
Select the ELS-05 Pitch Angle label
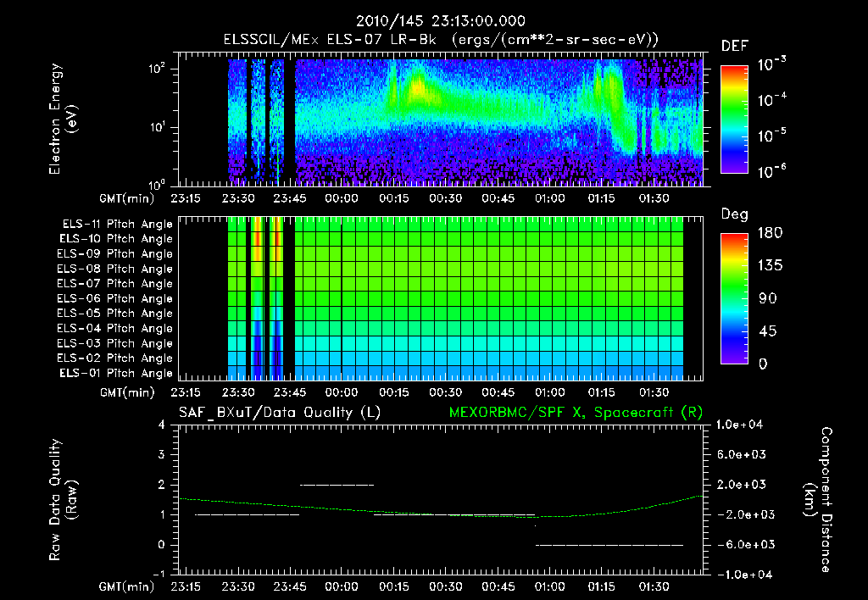tap(114, 314)
